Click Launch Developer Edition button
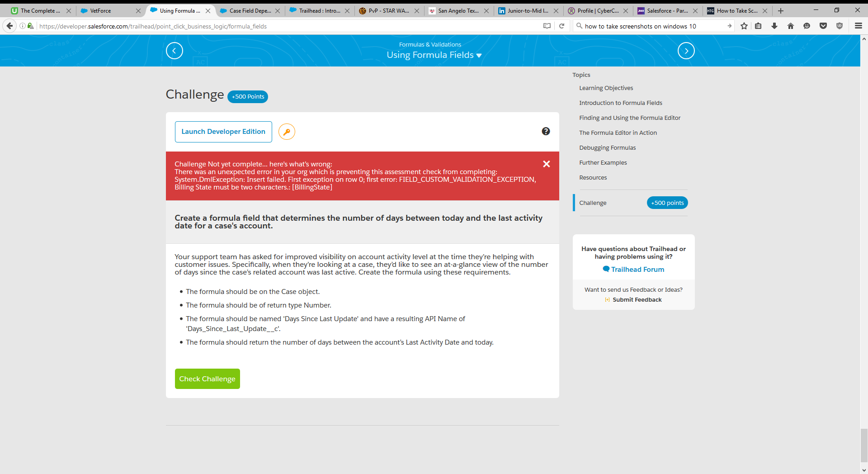Image resolution: width=868 pixels, height=474 pixels. [x=223, y=132]
